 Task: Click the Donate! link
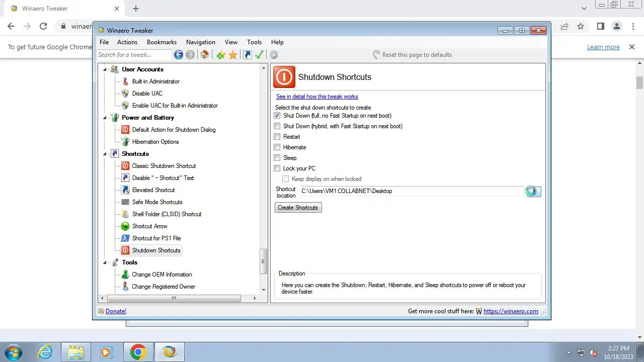116,311
